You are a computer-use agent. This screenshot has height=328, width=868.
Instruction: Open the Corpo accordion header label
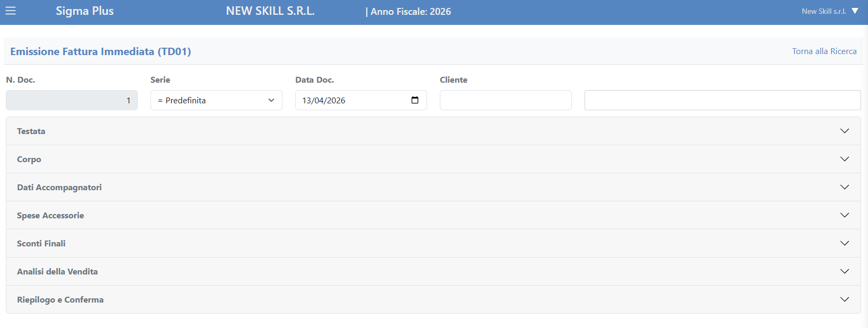click(x=29, y=159)
